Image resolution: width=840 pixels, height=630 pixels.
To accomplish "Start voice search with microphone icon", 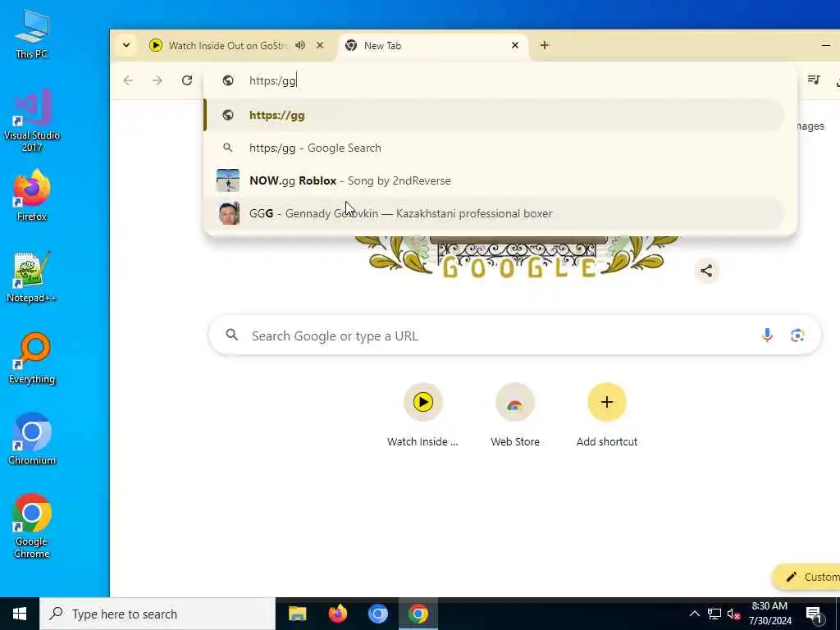I will point(767,336).
